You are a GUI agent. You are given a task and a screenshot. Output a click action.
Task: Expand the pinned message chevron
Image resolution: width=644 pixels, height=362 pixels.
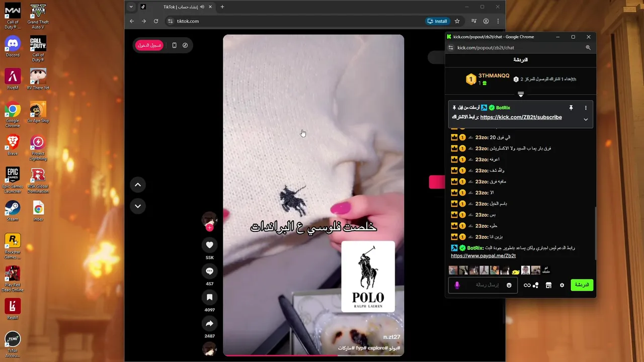point(586,120)
